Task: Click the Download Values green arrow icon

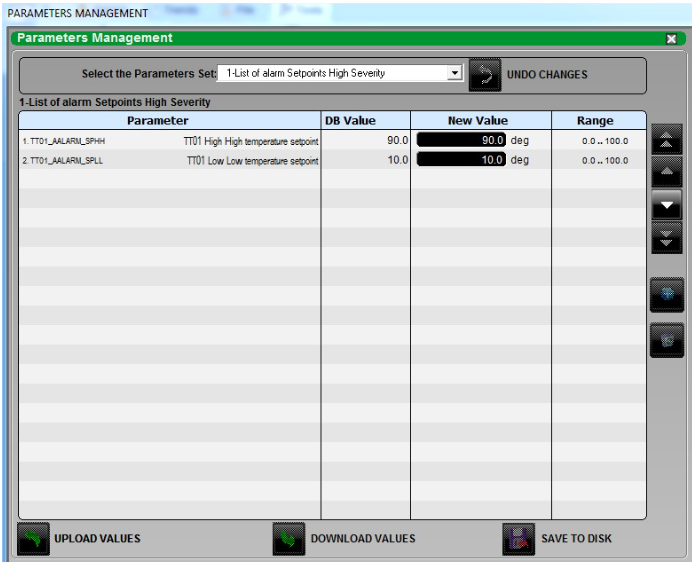Action: coord(289,539)
